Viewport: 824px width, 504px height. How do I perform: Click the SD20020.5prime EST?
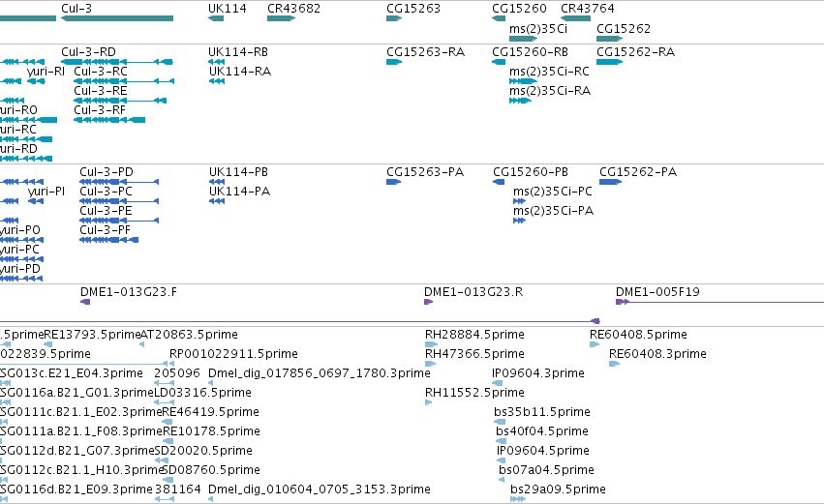pyautogui.click(x=162, y=460)
